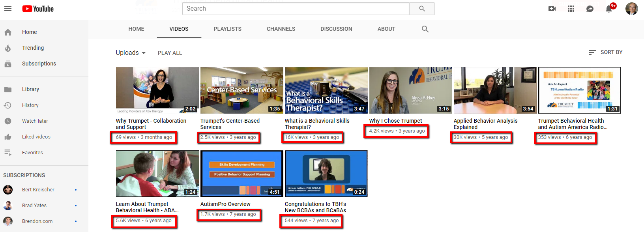Click '544 views • 7 years ago' text

click(312, 221)
